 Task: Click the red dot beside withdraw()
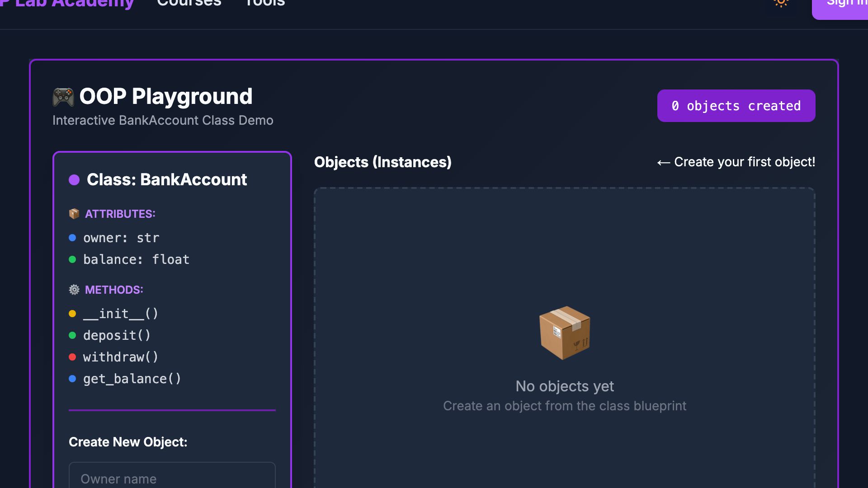72,357
